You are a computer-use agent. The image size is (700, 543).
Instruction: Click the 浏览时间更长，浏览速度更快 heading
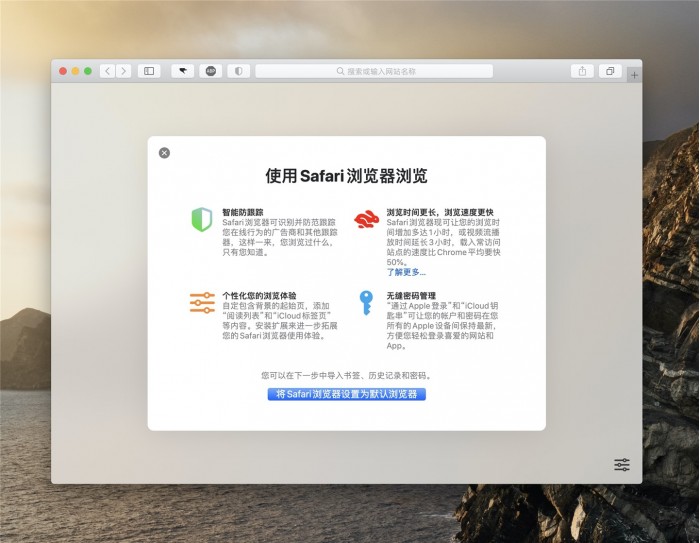point(440,212)
